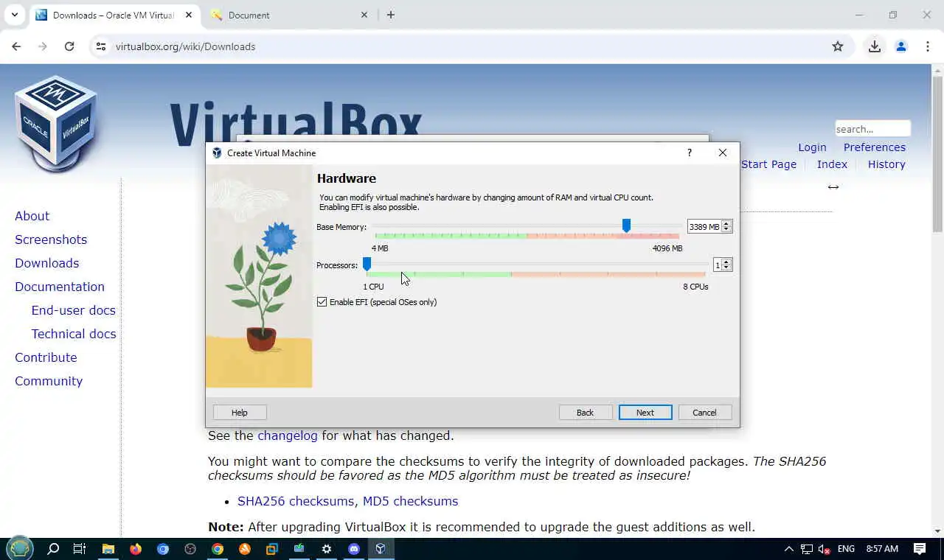Click the Processors slider handle
Image resolution: width=944 pixels, height=560 pixels.
coord(367,264)
